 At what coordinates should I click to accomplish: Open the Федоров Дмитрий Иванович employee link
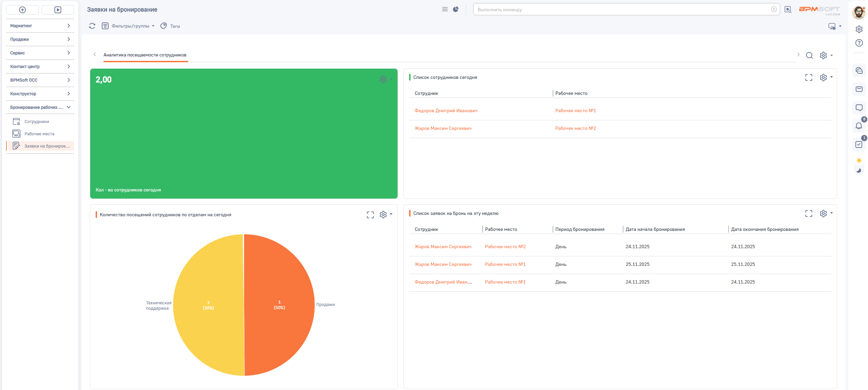pyautogui.click(x=446, y=111)
